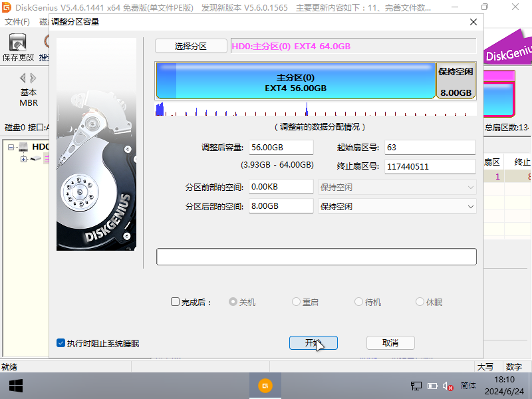This screenshot has height=399, width=532.
Task: Edit the 调整后容量 field showing 56.00GB
Action: click(281, 147)
